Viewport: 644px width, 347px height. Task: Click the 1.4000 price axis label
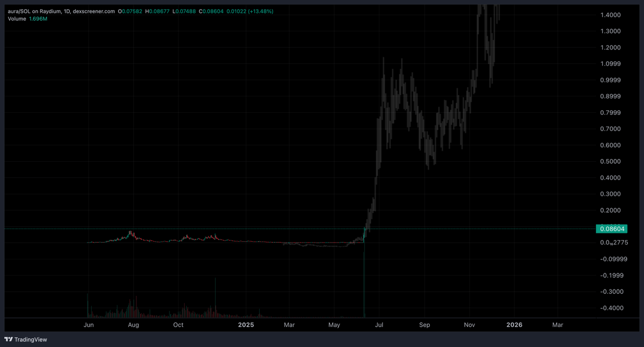pyautogui.click(x=611, y=15)
